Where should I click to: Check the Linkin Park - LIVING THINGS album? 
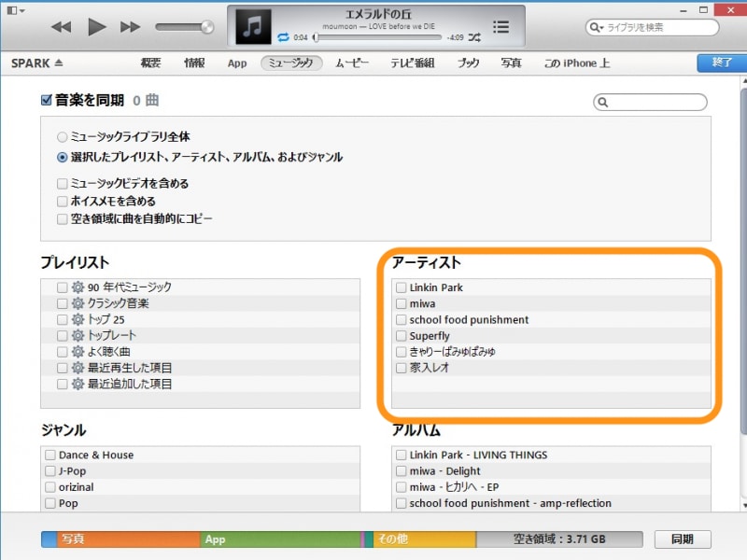point(402,455)
